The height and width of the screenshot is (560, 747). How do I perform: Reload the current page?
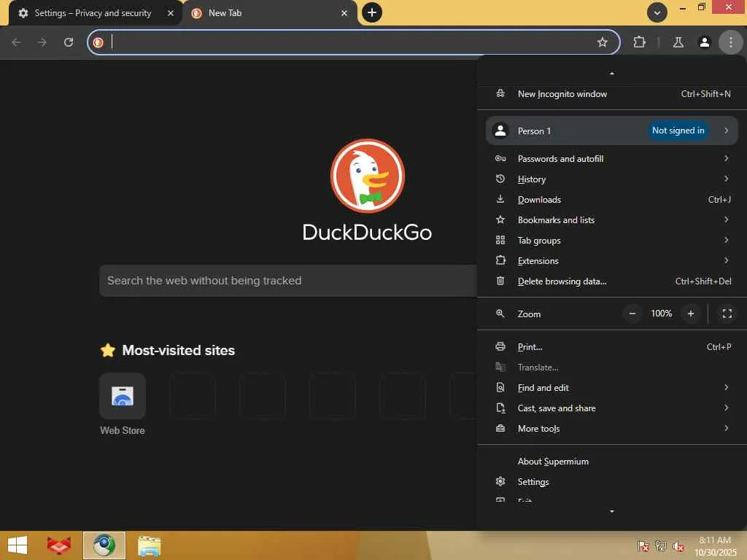pos(69,42)
